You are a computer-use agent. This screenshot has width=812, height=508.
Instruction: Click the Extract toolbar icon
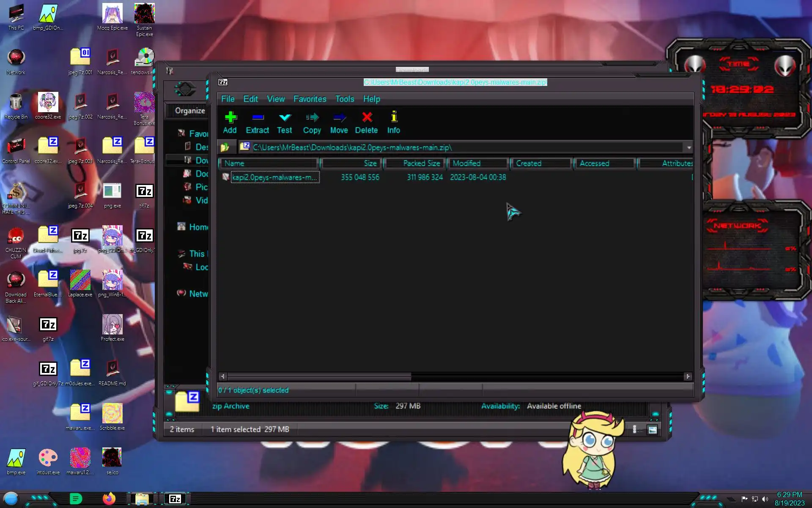tap(258, 118)
